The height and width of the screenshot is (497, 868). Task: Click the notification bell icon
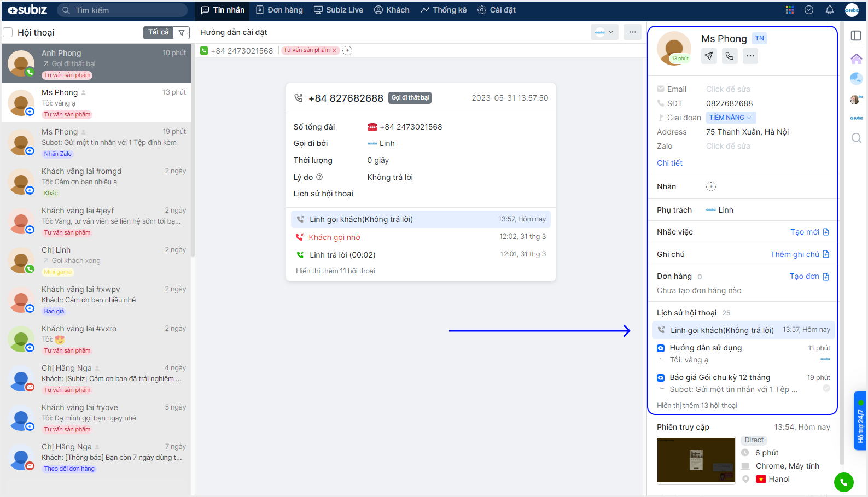(x=829, y=10)
